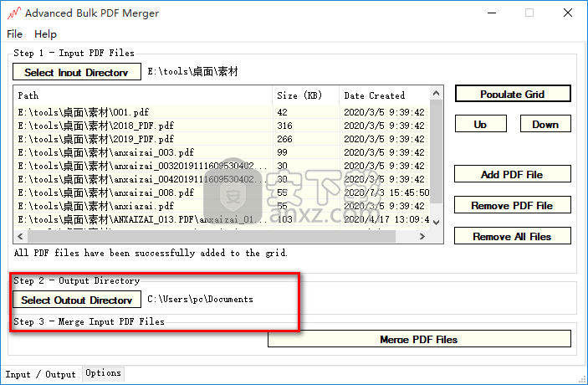This screenshot has height=385, width=588.
Task: Click the grid's vertical scroll down arrow
Action: tap(436, 222)
